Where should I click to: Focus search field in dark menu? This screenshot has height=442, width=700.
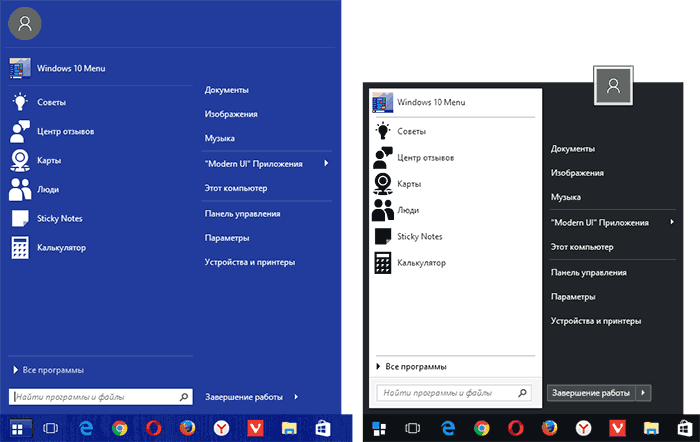[x=454, y=393]
